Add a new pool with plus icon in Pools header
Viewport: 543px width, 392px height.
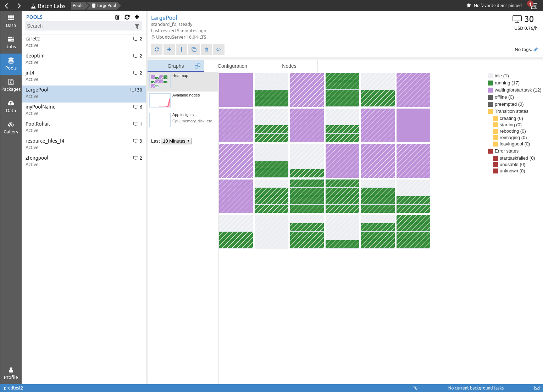pyautogui.click(x=137, y=17)
